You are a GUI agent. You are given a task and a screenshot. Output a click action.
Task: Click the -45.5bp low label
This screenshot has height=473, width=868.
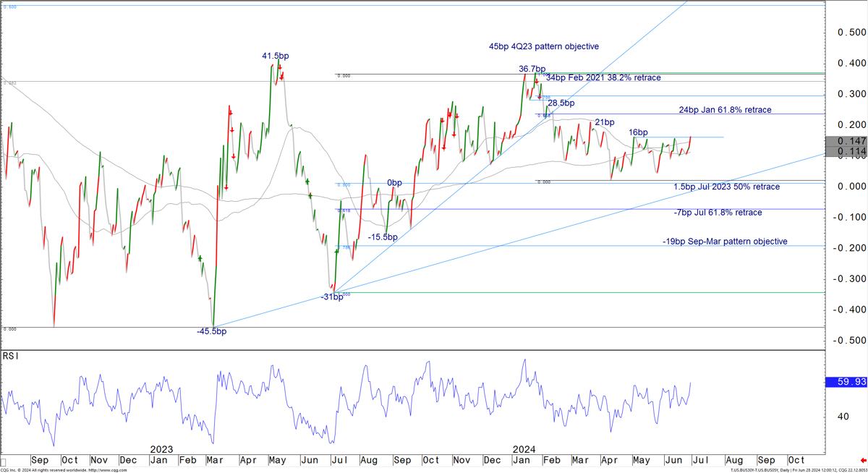pyautogui.click(x=211, y=331)
